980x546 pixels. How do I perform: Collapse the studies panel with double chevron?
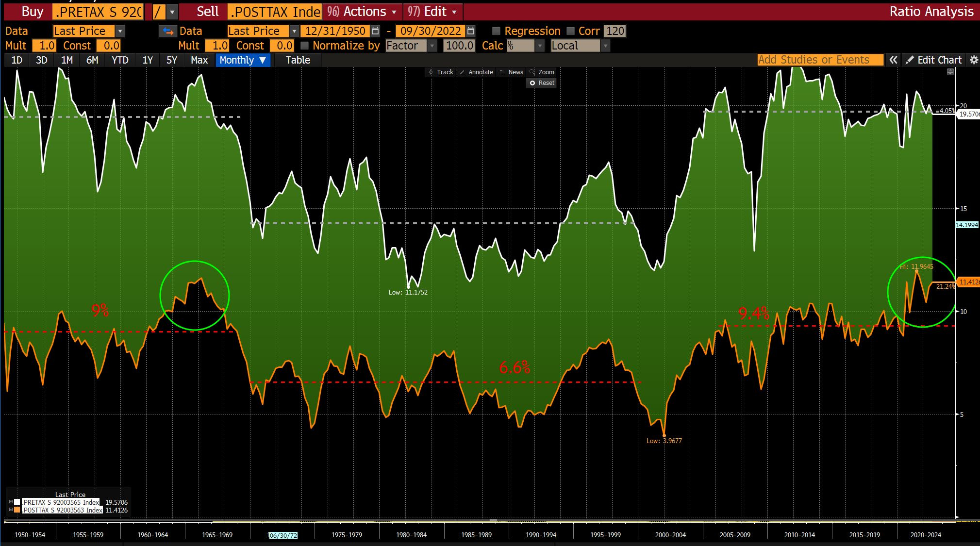[893, 60]
